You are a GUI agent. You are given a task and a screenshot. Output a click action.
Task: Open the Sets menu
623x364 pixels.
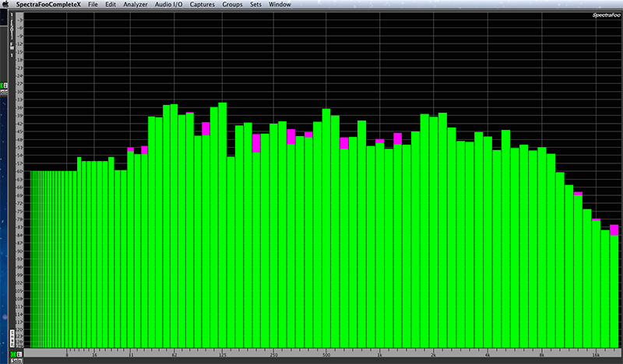[x=255, y=5]
